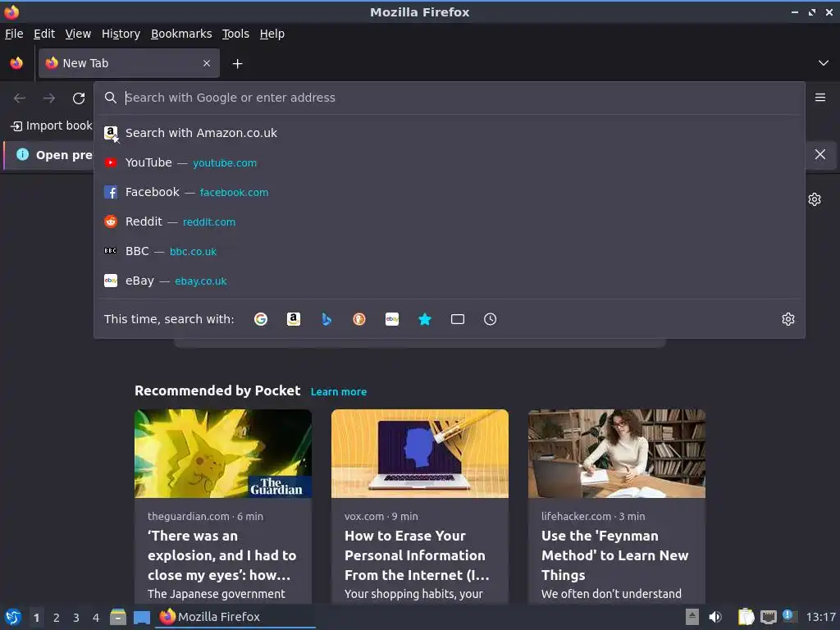
Task: Click Learn more Pocket link
Action: 339,391
